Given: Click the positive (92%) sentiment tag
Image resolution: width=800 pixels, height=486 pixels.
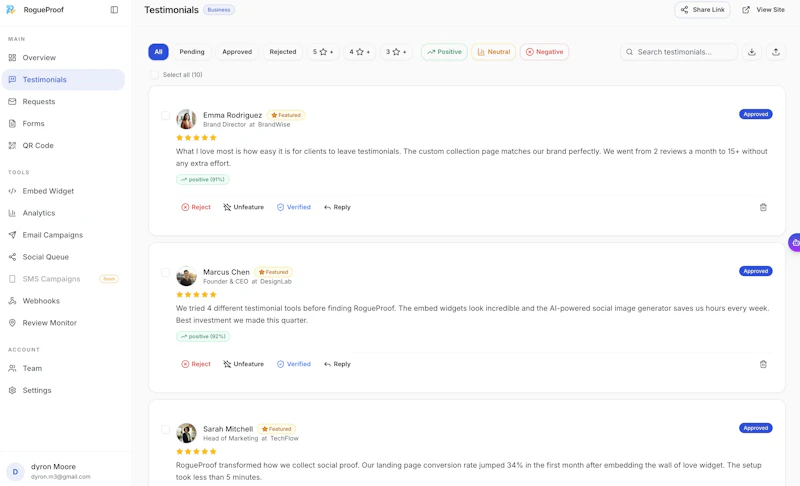Looking at the screenshot, I should click(203, 337).
